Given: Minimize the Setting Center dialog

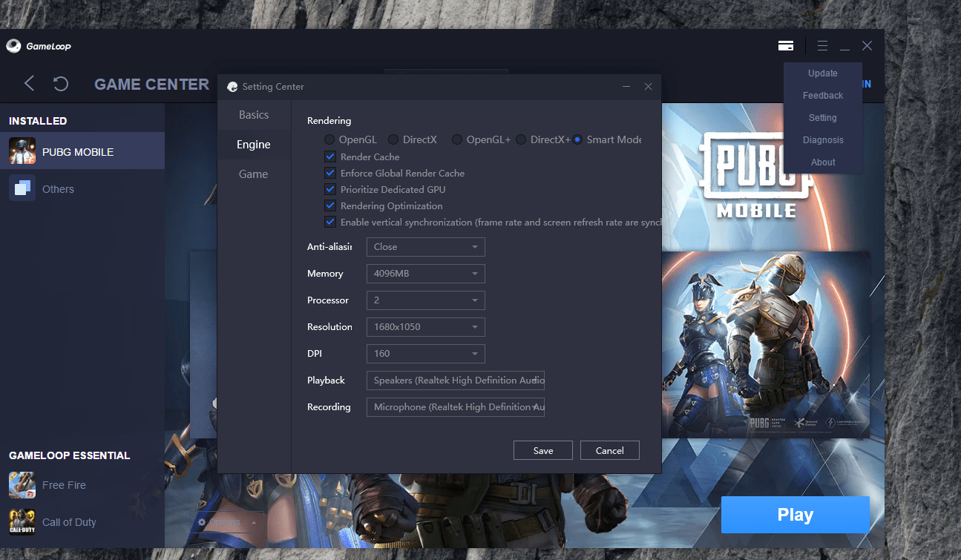Looking at the screenshot, I should pyautogui.click(x=626, y=87).
